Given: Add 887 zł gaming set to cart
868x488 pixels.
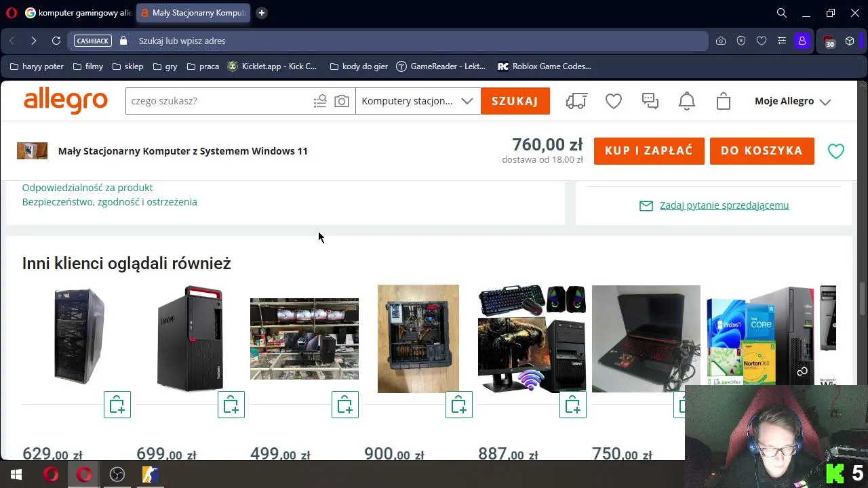Looking at the screenshot, I should point(573,405).
